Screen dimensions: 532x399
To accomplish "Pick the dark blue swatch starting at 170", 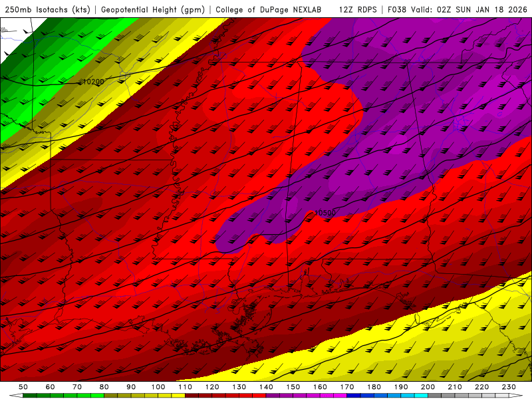I will coord(354,396).
